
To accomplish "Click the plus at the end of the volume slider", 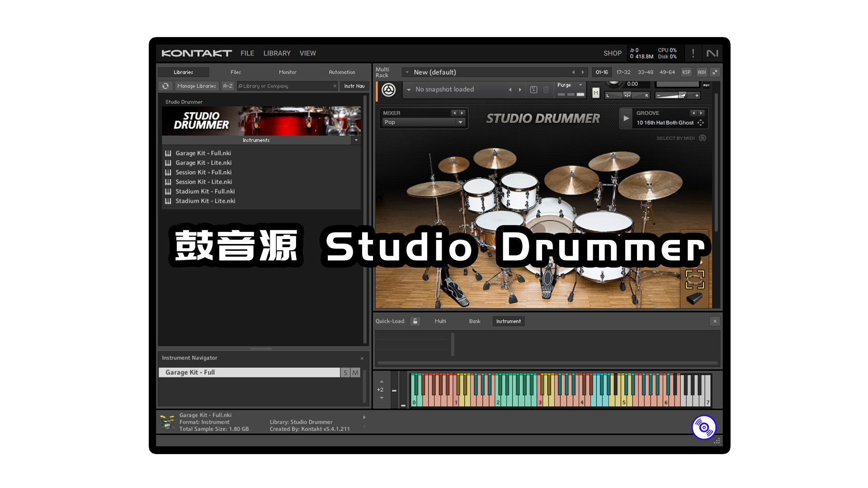I will tap(697, 95).
